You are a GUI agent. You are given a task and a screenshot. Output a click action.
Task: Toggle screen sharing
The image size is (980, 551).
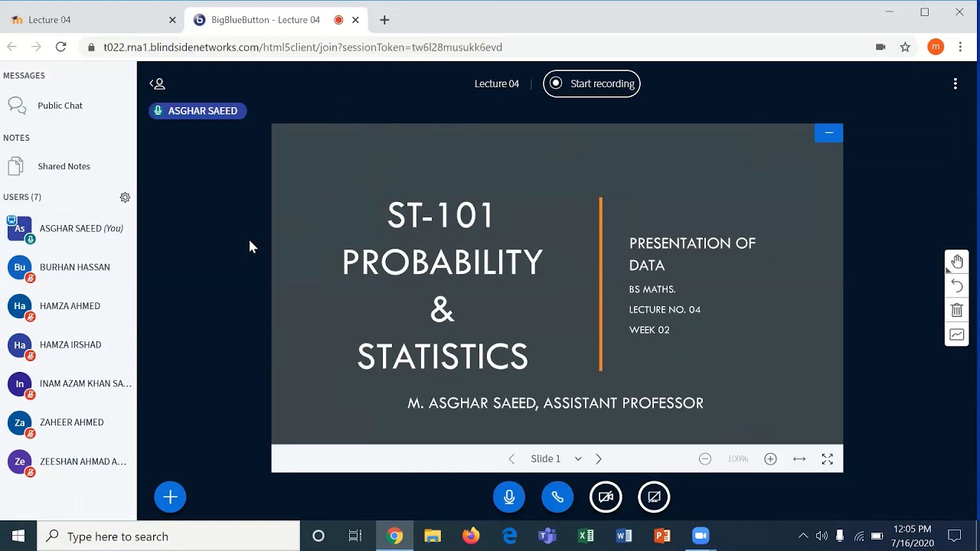click(654, 497)
